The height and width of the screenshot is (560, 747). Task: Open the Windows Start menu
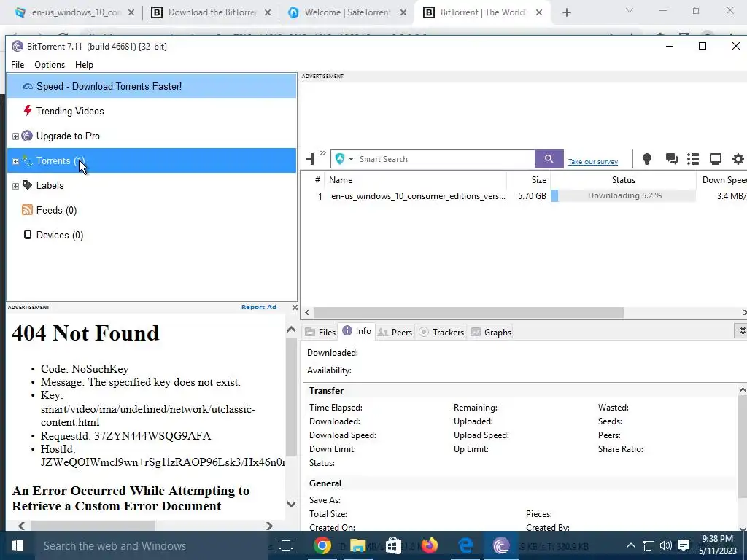tap(18, 545)
